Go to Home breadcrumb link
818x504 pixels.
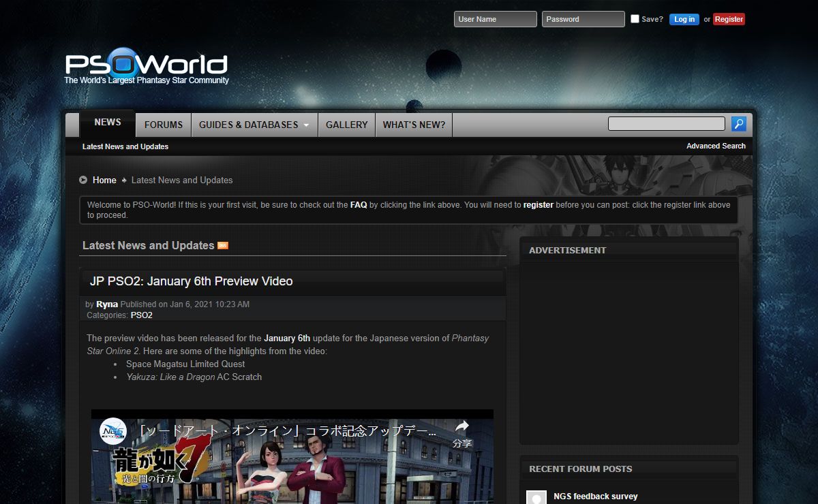[x=104, y=180]
